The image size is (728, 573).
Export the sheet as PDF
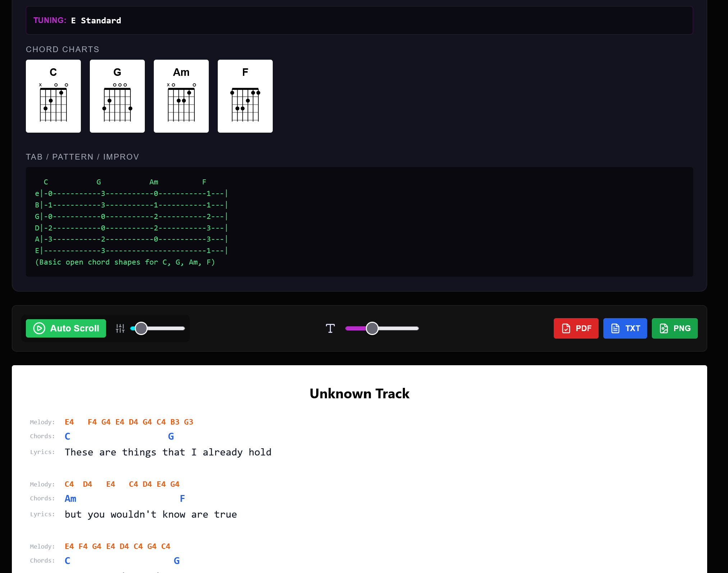(x=576, y=328)
